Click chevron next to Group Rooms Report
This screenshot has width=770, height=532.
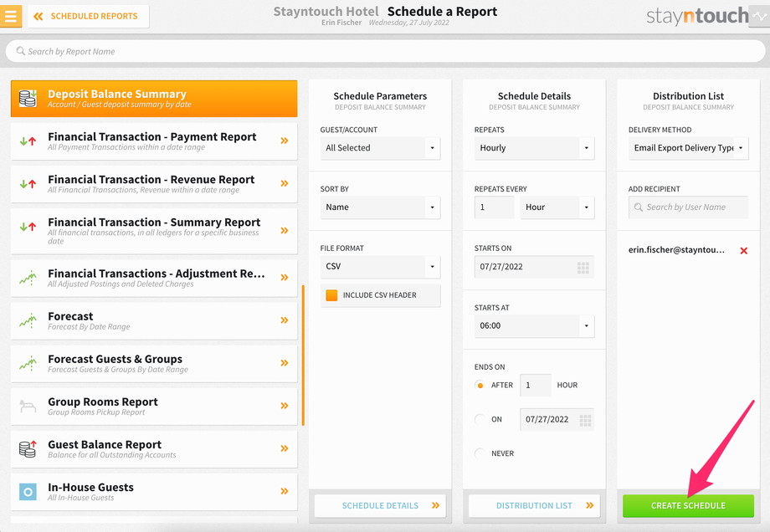(285, 406)
